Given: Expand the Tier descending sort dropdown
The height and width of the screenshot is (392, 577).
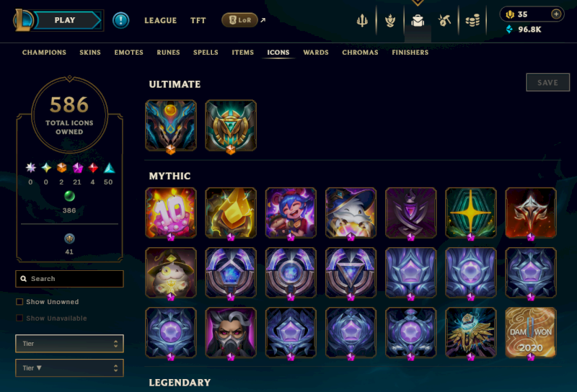Looking at the screenshot, I should [69, 367].
